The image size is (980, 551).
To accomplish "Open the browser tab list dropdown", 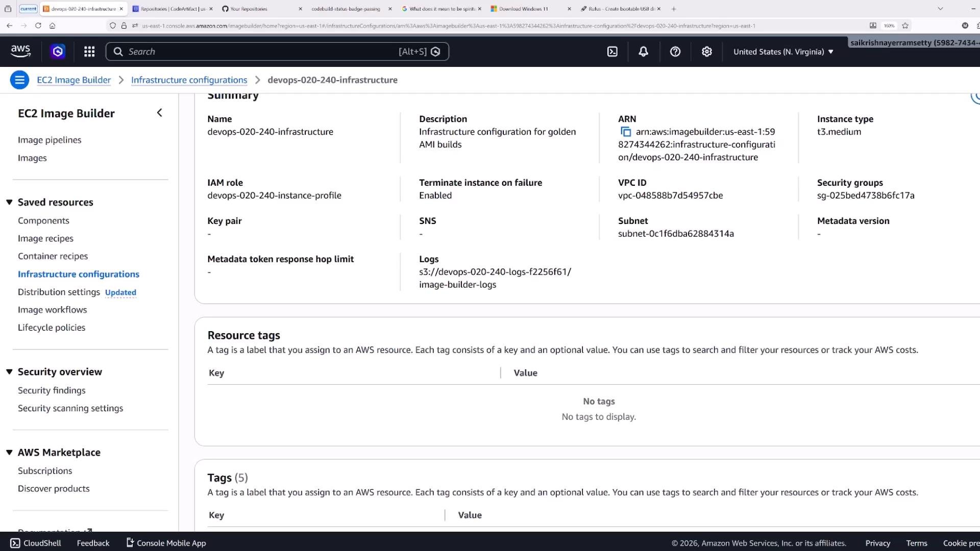I will [940, 9].
